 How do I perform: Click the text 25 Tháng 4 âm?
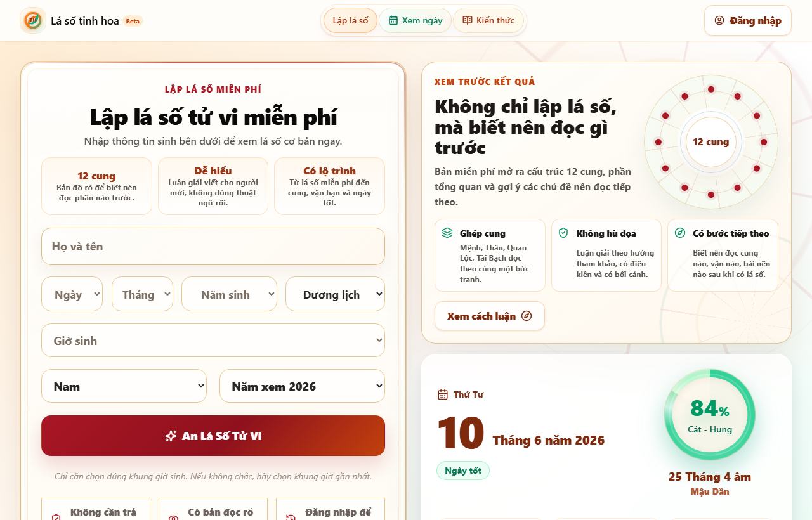710,477
